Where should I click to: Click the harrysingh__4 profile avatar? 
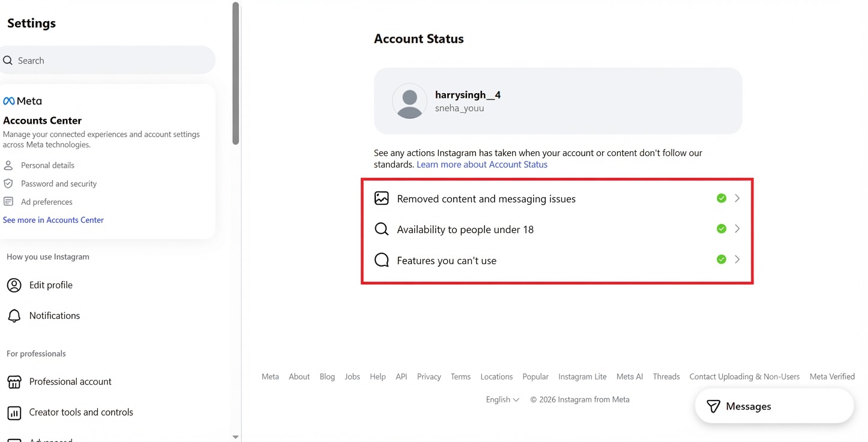409,101
